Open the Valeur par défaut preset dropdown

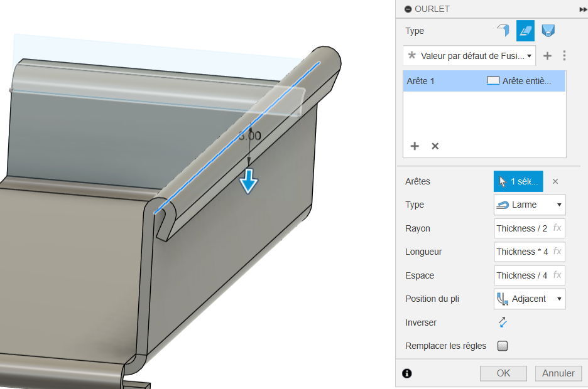(x=470, y=56)
